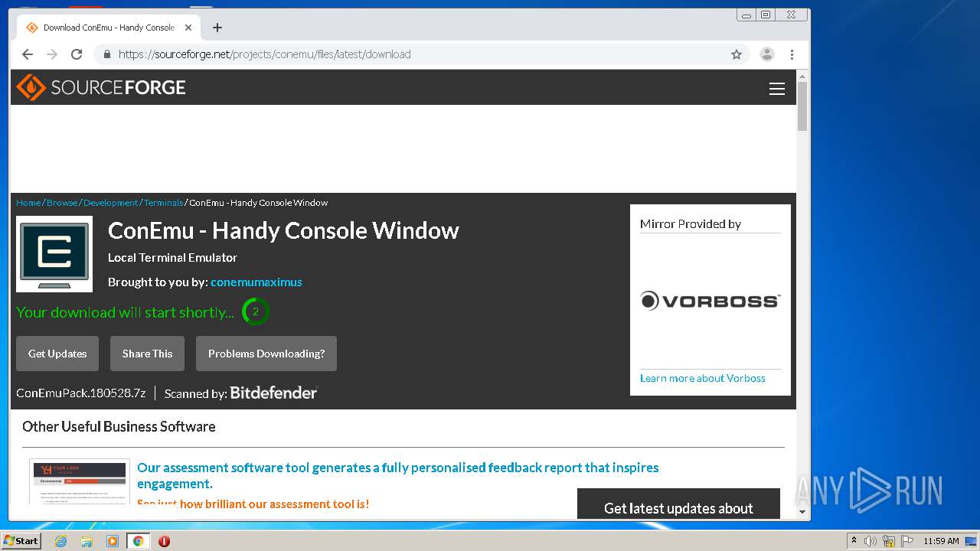Screen dimensions: 980x551
Task: Click the Local Terminal Emulator subtitle
Action: coord(172,258)
